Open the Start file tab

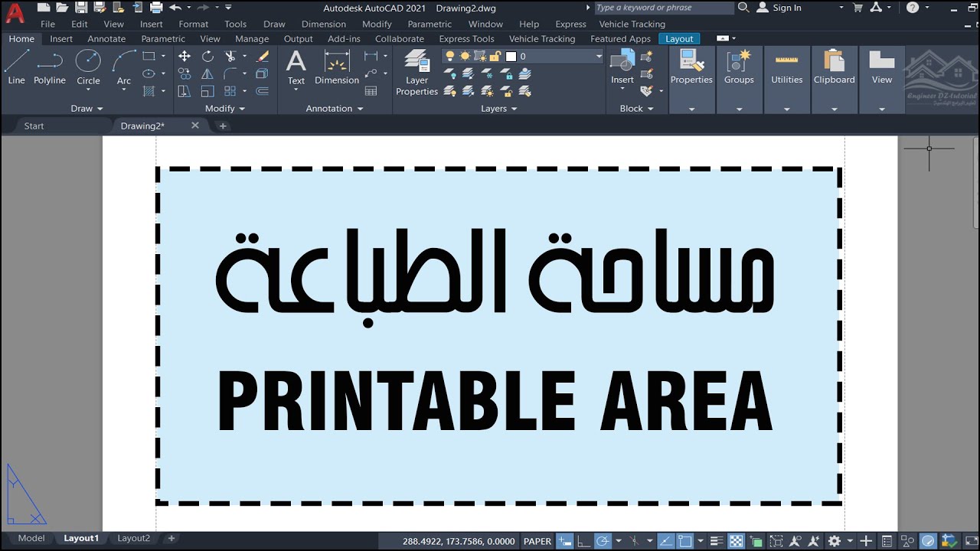(34, 126)
